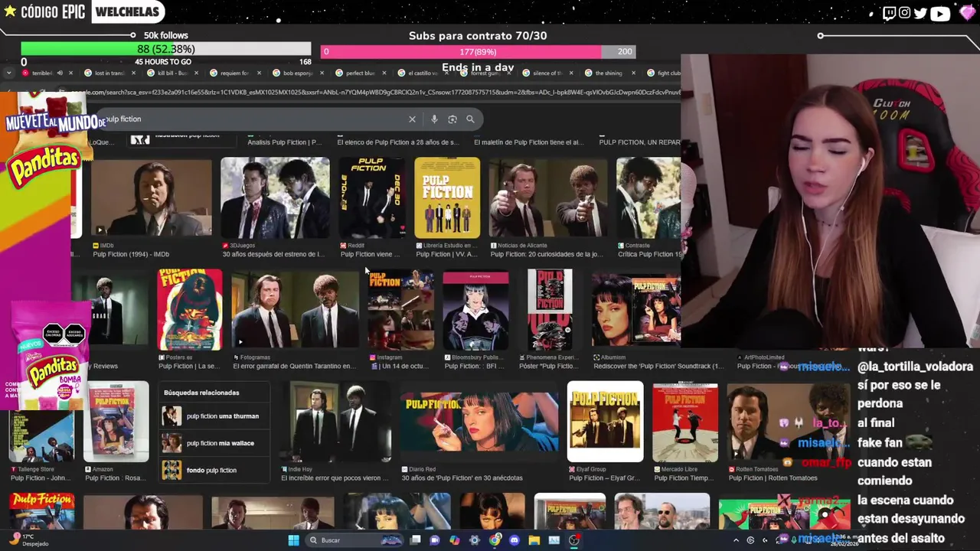Open Bloomsbury Mia Wallace artwork thumbnail
Screen dimensions: 980x551
pyautogui.click(x=475, y=310)
